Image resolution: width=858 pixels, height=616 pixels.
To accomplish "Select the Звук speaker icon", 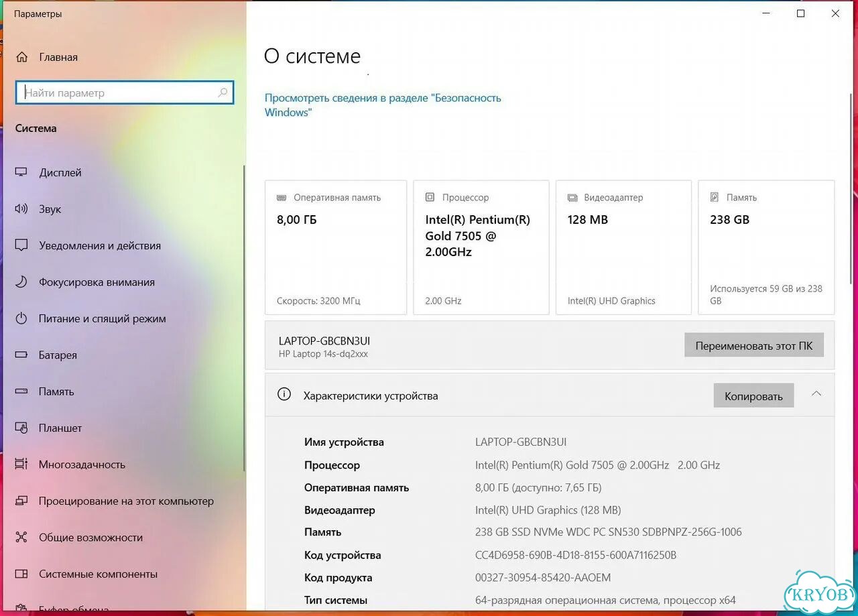I will coord(21,209).
